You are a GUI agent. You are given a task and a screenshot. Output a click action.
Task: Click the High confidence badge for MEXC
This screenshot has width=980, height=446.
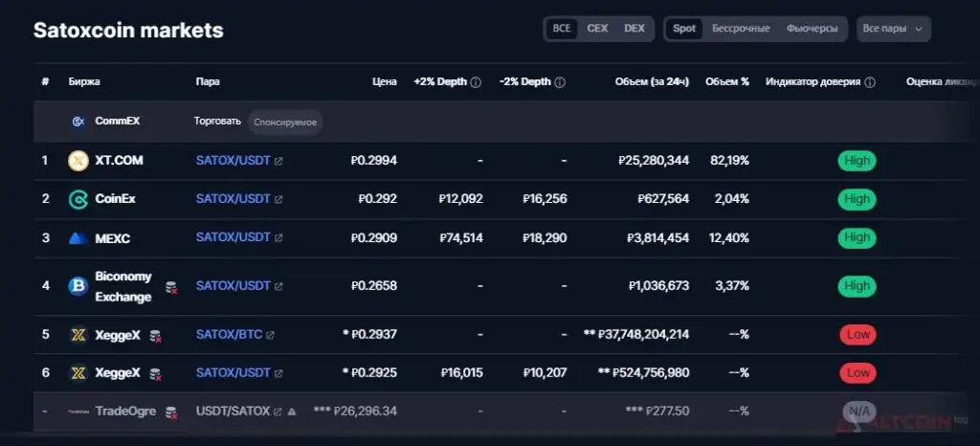coord(857,237)
